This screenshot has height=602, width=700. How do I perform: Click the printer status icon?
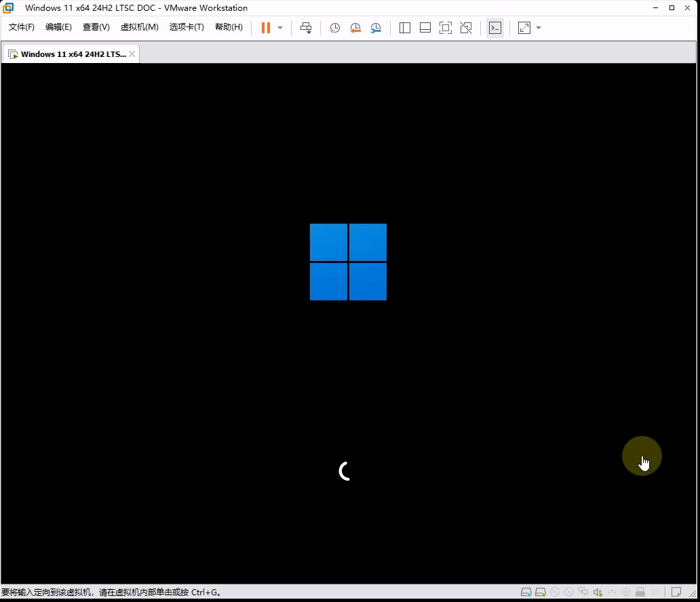point(640,593)
